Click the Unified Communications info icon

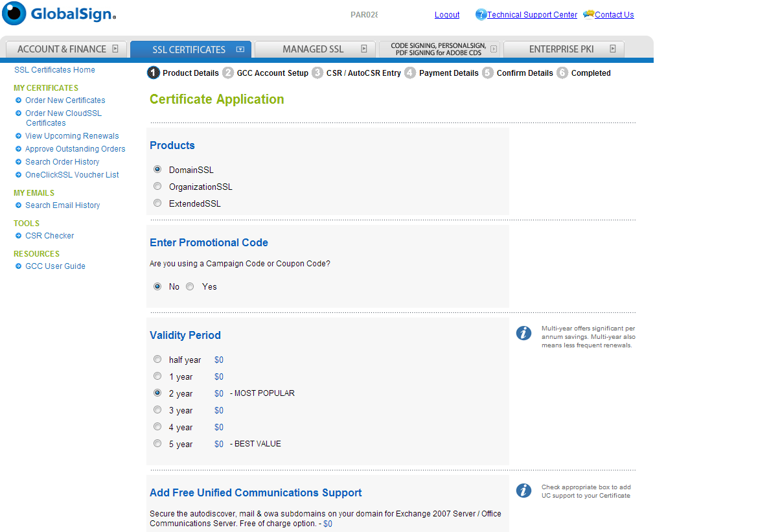(523, 491)
